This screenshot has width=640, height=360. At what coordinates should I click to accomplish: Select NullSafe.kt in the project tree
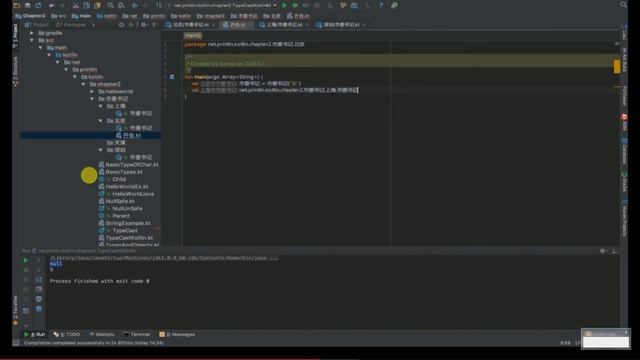pyautogui.click(x=117, y=201)
